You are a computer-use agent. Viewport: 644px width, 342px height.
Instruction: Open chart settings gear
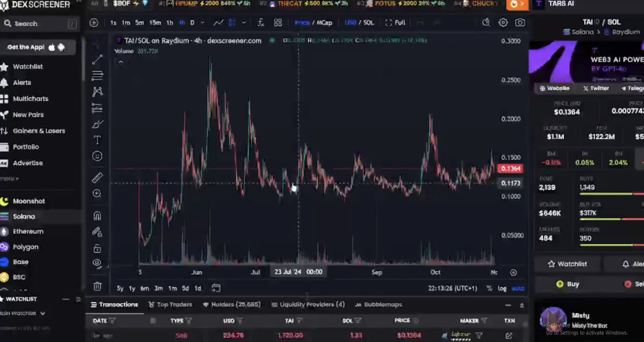pos(503,22)
